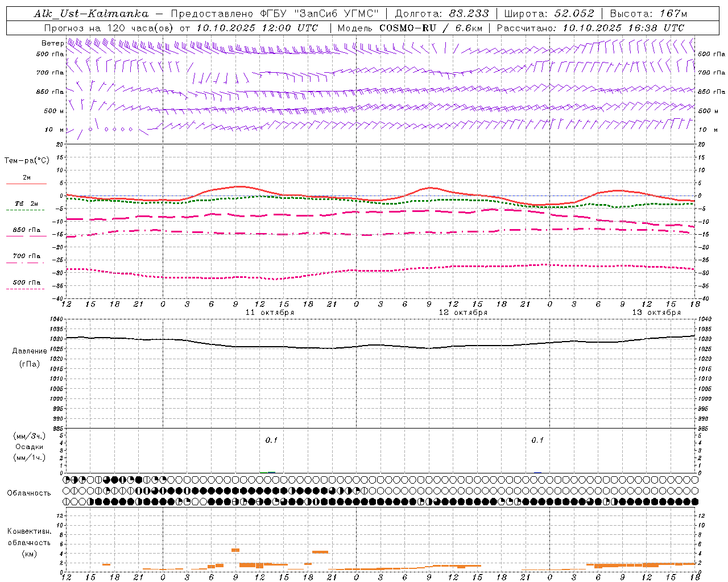The height and width of the screenshot is (582, 728).
Task: Click the "Облачность" cloud cover label
Action: pos(29,493)
